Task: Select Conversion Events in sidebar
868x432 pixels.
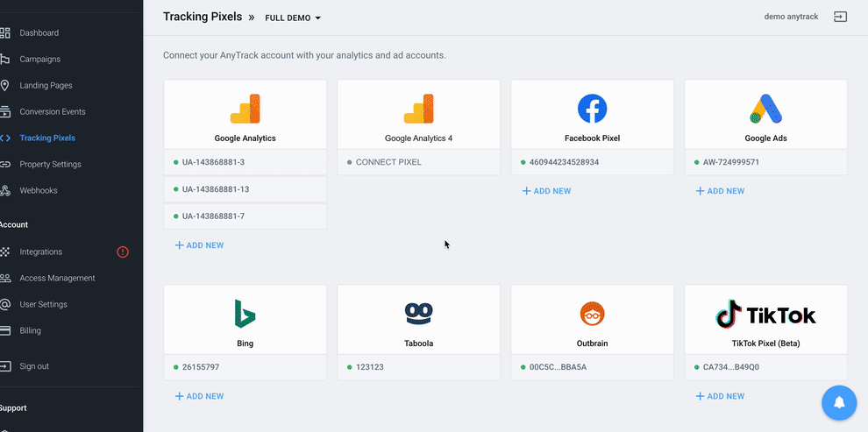Action: tap(53, 112)
